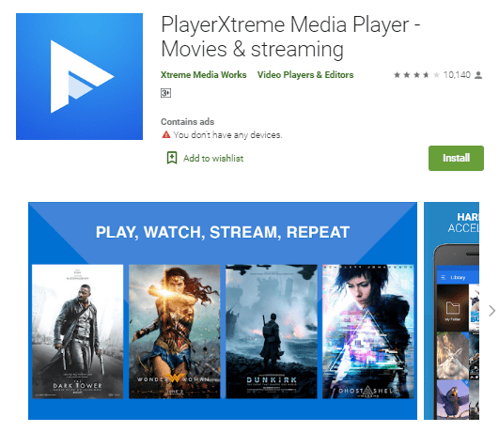Click the red warning triangle icon

(x=166, y=135)
